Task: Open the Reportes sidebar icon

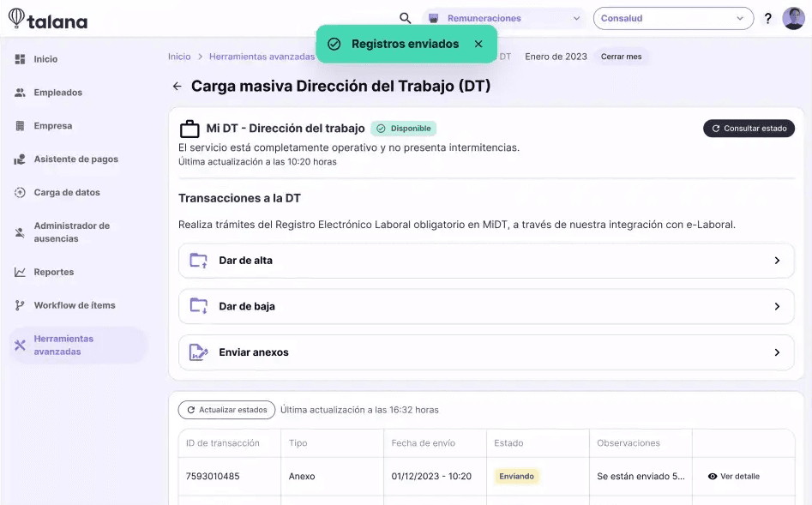Action: 19,271
